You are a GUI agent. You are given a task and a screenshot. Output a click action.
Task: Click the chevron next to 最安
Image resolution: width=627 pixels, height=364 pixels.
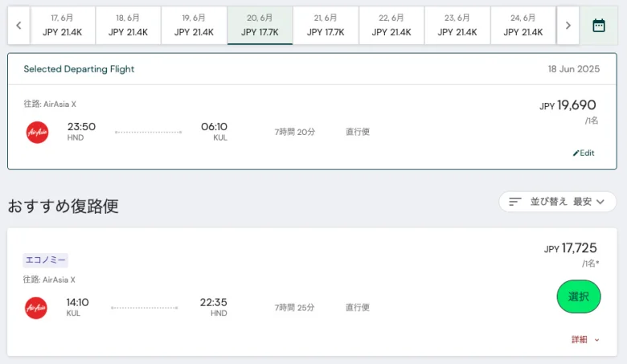pos(600,202)
